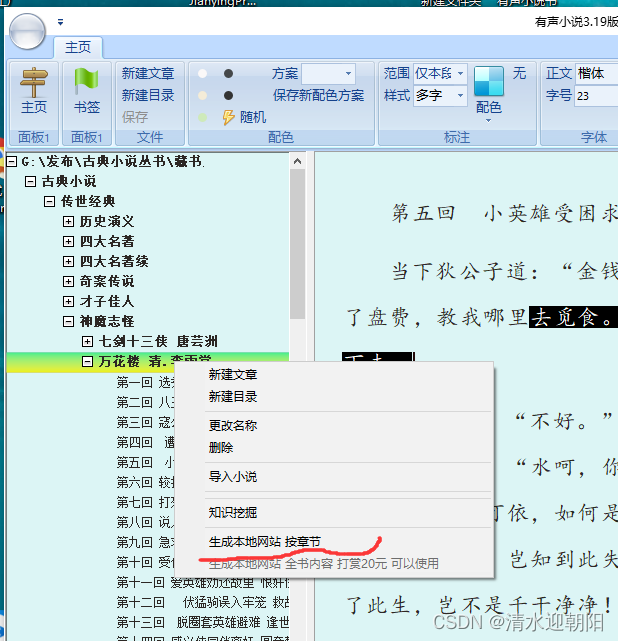Expand the 历史演义 tree node
Image resolution: width=618 pixels, height=641 pixels.
[x=68, y=222]
